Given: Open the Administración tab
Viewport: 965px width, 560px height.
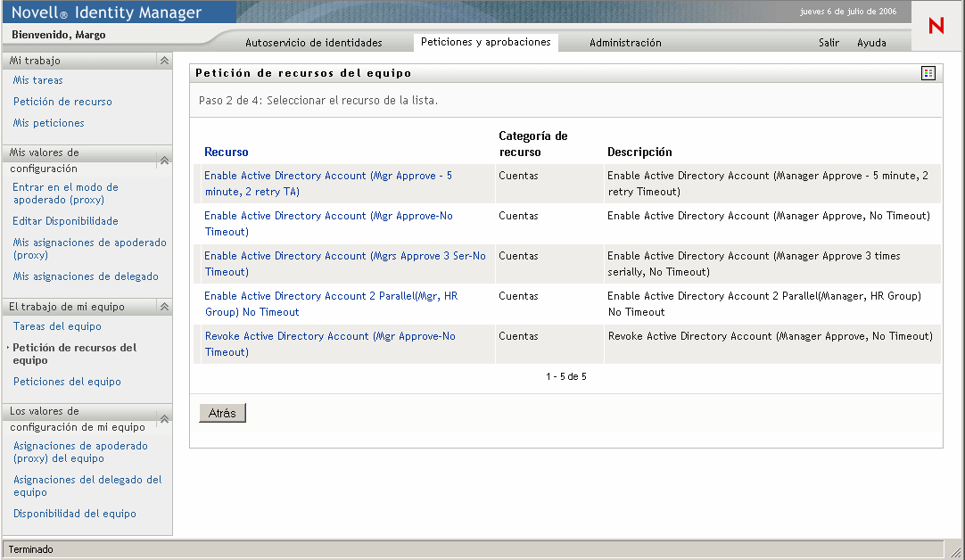Looking at the screenshot, I should click(625, 43).
